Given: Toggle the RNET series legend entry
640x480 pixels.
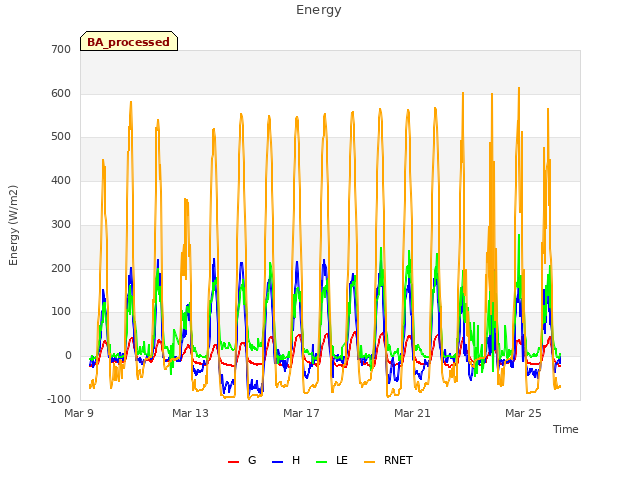Looking at the screenshot, I should click(x=388, y=460).
